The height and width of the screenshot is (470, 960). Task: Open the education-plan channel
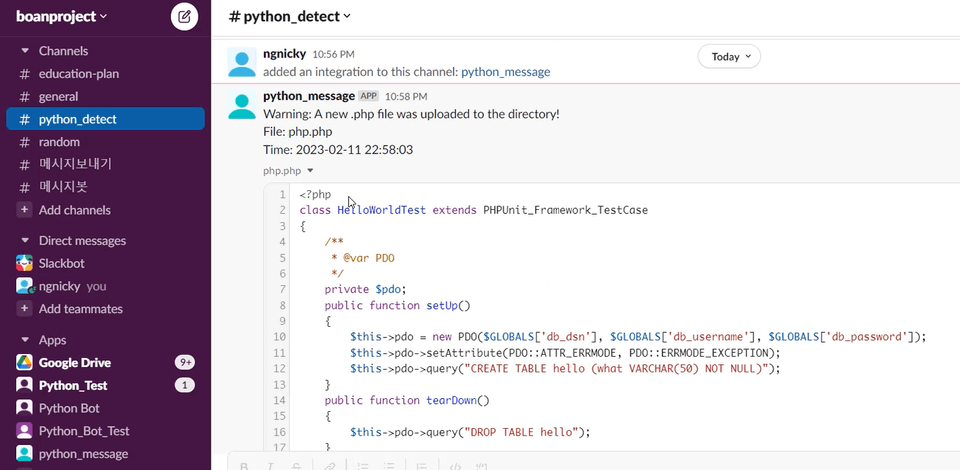coord(105,74)
